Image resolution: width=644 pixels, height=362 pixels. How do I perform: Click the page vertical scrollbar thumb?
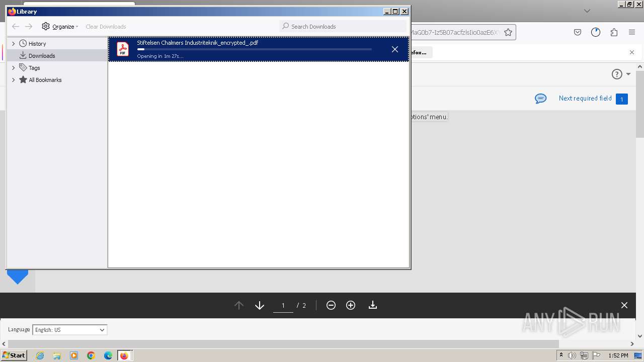tap(640, 104)
